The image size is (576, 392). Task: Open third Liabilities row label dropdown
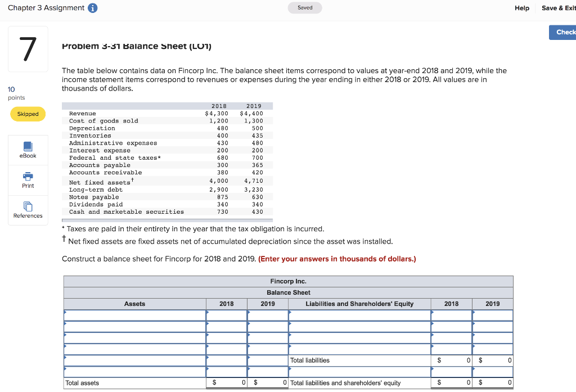pos(359,338)
